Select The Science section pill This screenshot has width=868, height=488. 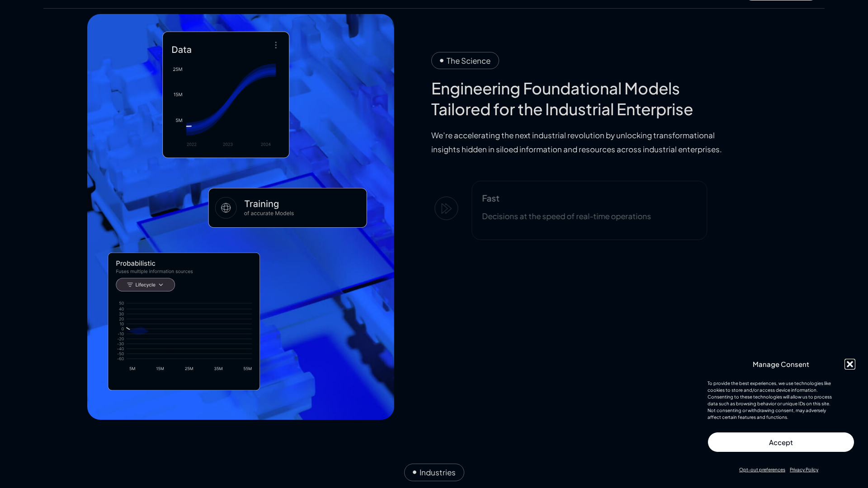click(465, 60)
